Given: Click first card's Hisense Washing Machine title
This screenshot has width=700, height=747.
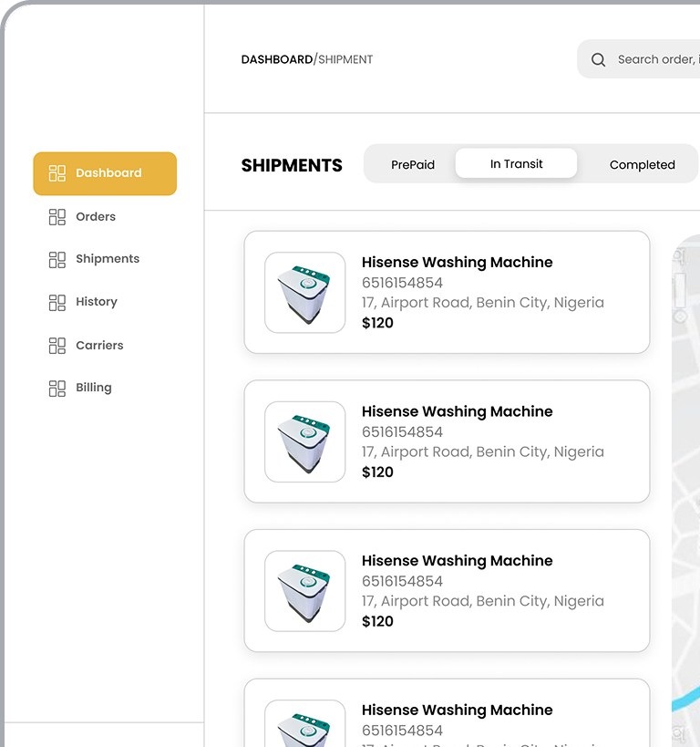Looking at the screenshot, I should [x=458, y=262].
